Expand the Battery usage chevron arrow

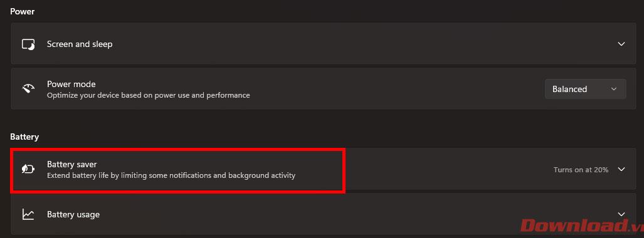pyautogui.click(x=621, y=214)
